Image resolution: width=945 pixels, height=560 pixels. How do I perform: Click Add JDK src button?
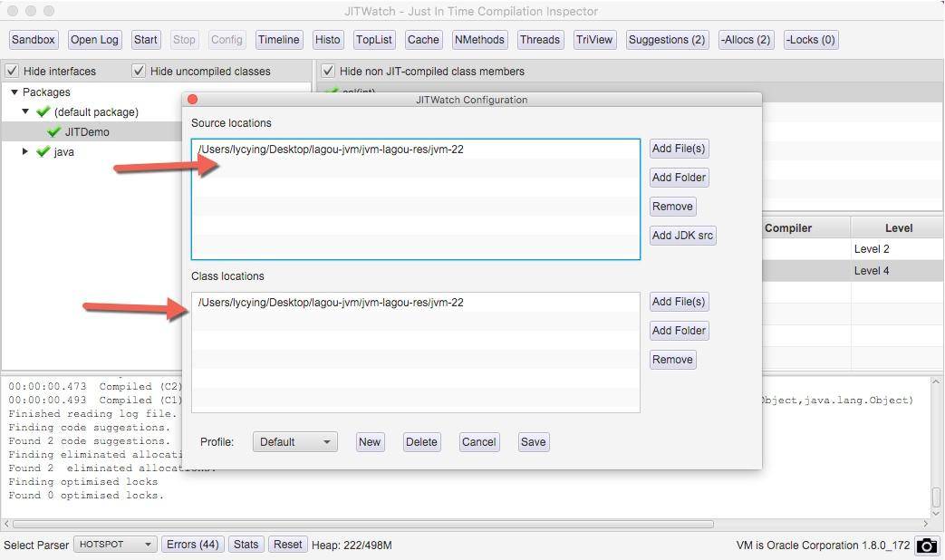tap(682, 236)
